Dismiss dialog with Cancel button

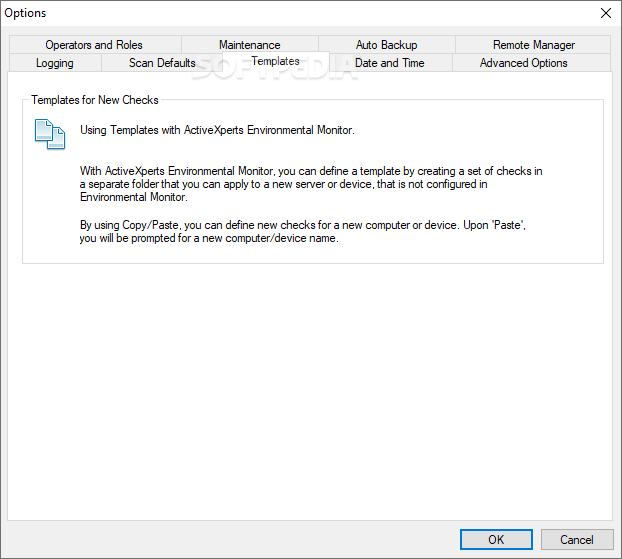577,540
